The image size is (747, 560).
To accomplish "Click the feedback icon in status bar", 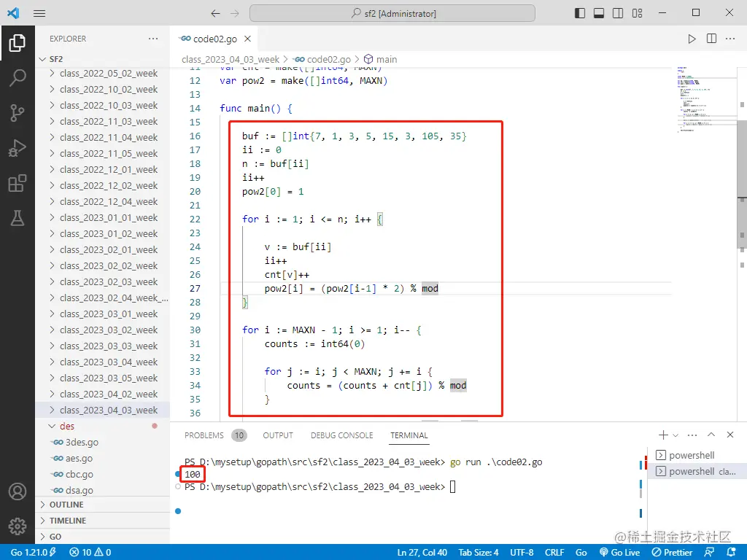I will (x=709, y=552).
